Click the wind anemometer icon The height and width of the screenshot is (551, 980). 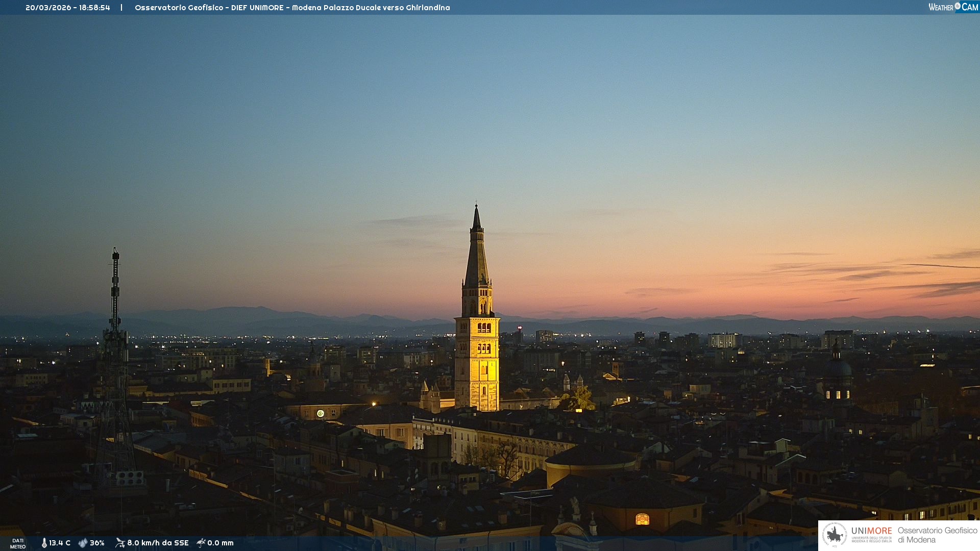pos(120,543)
